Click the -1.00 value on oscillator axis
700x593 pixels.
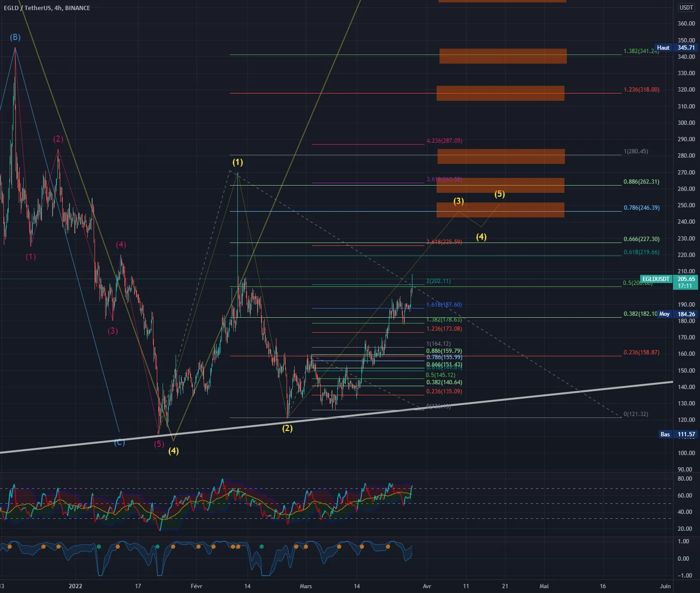685,576
